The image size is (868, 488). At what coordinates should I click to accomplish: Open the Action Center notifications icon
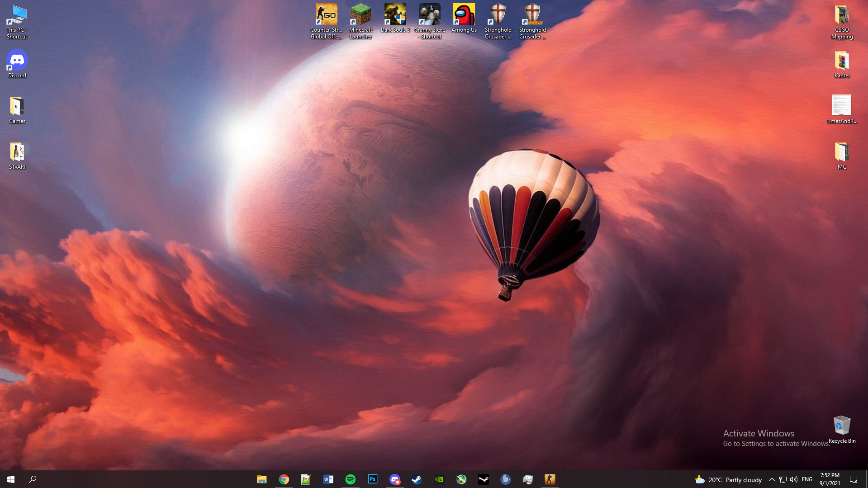pyautogui.click(x=854, y=479)
